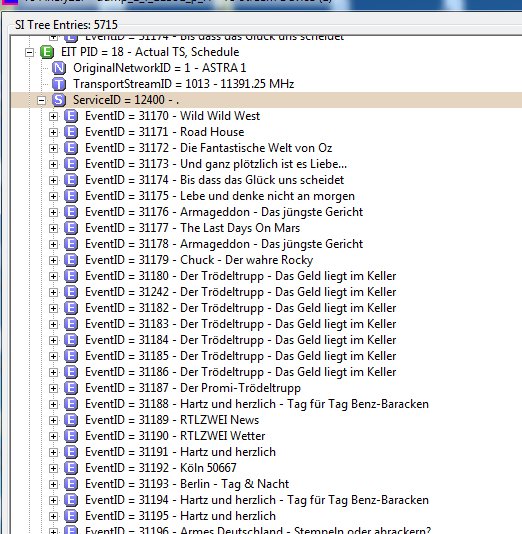Click the E icon for event 31173

(x=71, y=164)
